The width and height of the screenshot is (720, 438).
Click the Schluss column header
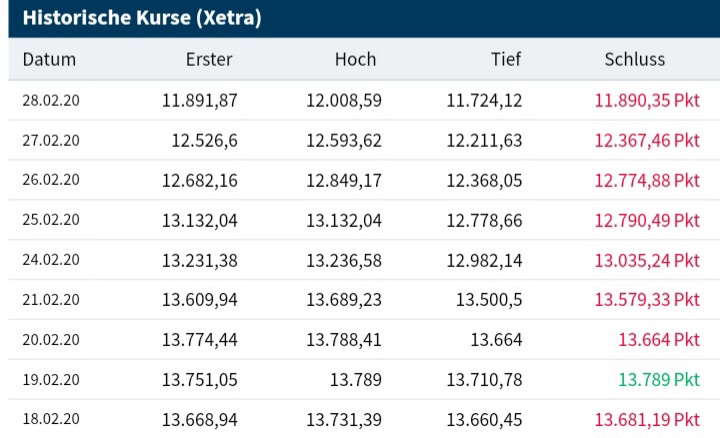coord(635,59)
